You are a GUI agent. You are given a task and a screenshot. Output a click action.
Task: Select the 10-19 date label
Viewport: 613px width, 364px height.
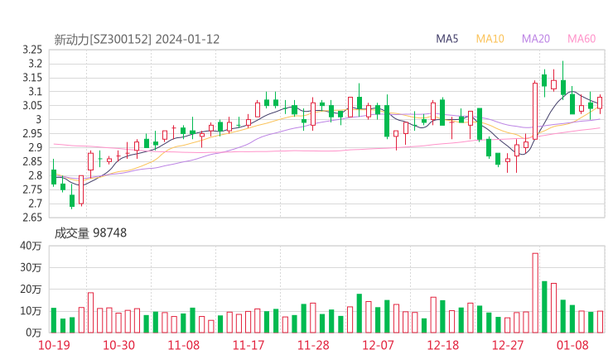(54, 345)
